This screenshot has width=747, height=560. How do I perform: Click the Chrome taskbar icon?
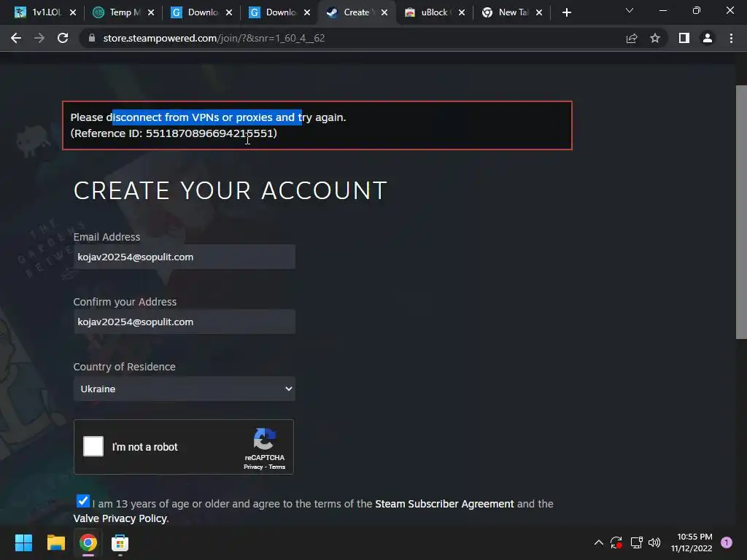tap(88, 542)
